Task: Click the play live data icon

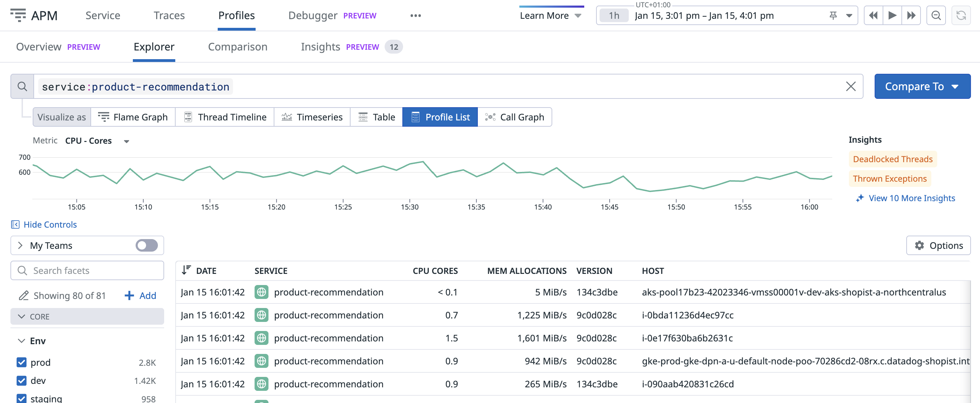Action: (x=892, y=16)
